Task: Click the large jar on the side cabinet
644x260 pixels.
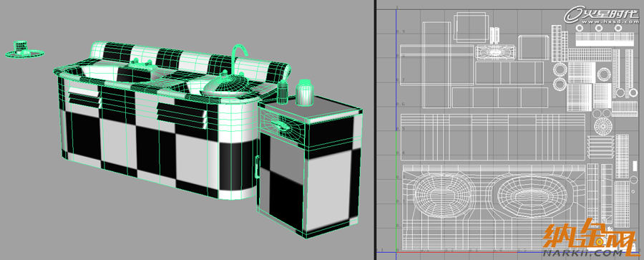Action: [x=305, y=92]
